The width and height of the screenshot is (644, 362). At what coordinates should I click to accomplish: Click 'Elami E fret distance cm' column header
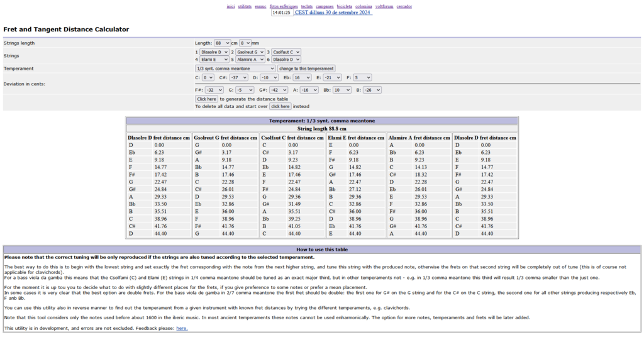[x=356, y=138]
